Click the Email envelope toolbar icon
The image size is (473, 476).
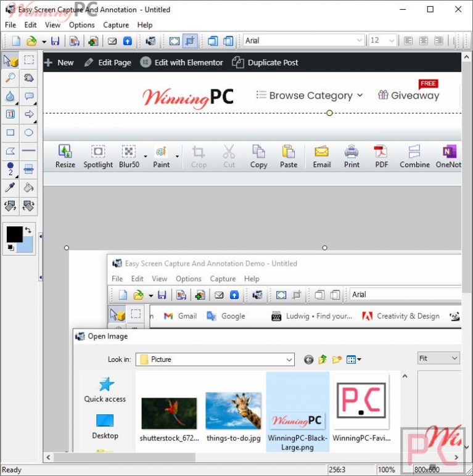[112, 41]
